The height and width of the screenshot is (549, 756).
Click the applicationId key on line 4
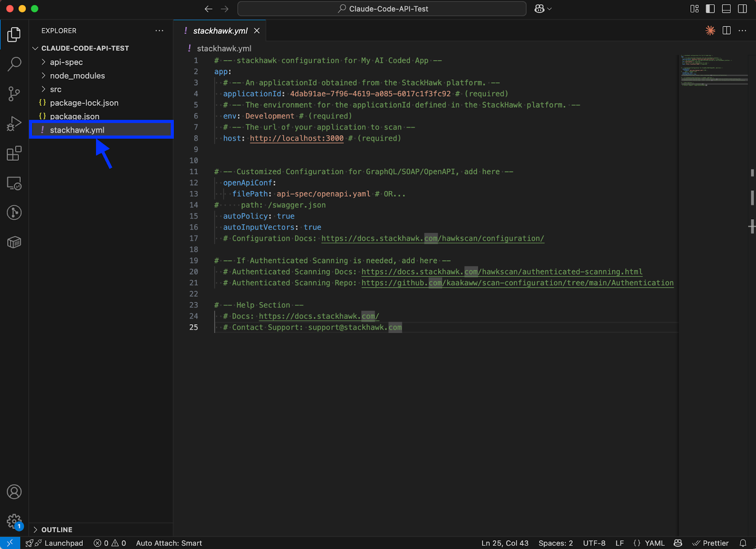coord(252,94)
